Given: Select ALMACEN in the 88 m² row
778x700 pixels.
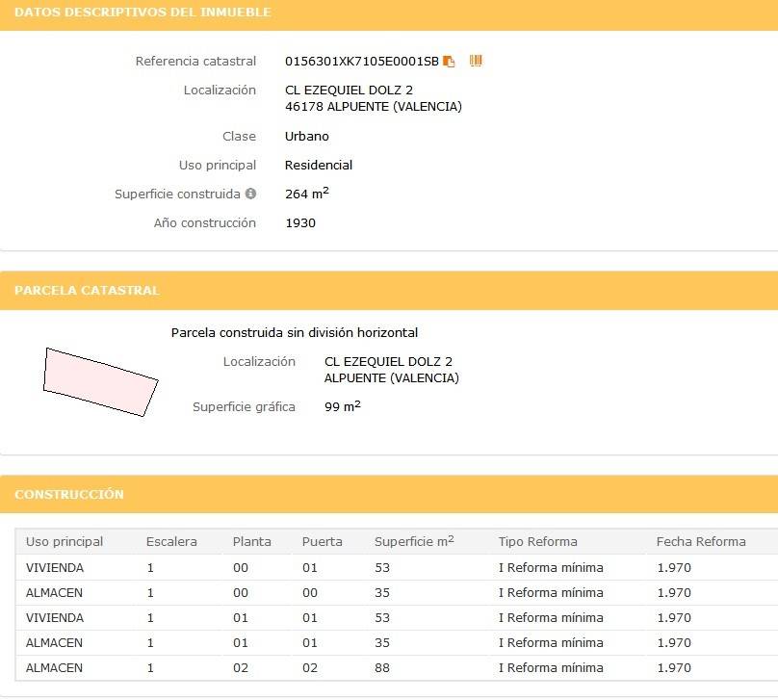Looking at the screenshot, I should (x=54, y=668).
